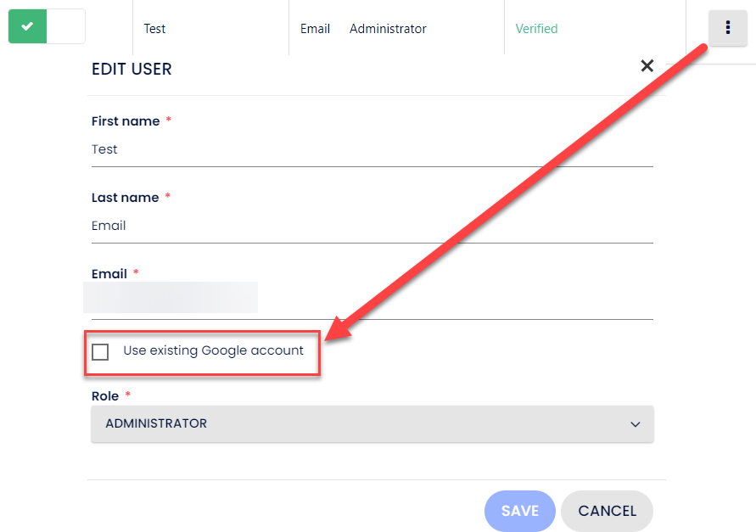
Task: Click the 'Use existing Google account' label text
Action: point(213,350)
